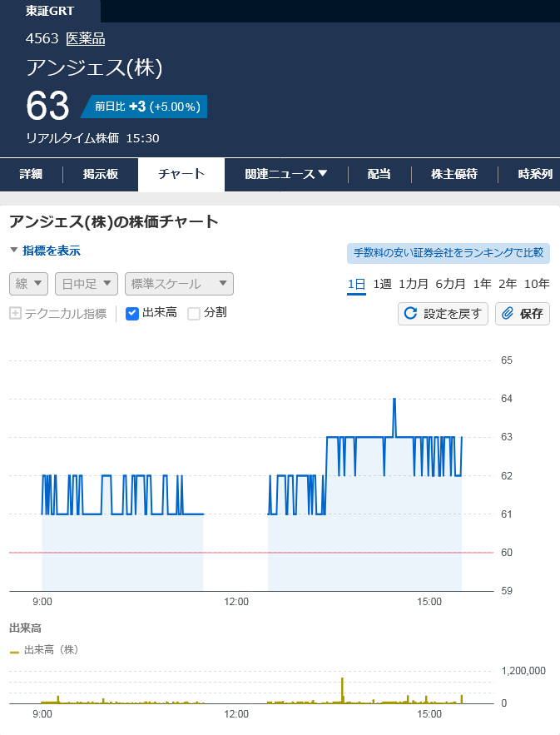The height and width of the screenshot is (735, 560).
Task: Expand the 関連ニュース menu
Action: (x=286, y=174)
